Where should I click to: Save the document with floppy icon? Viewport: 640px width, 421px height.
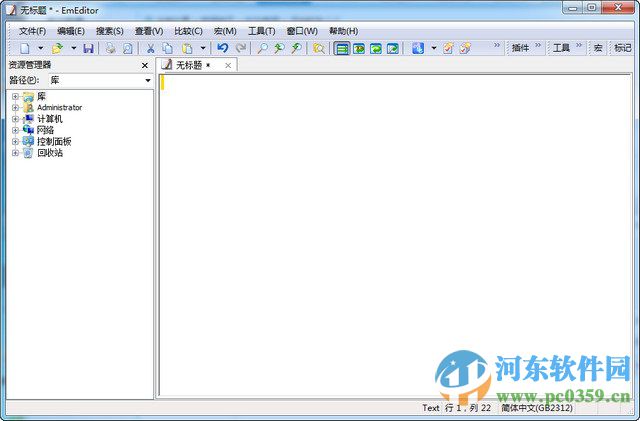click(89, 48)
